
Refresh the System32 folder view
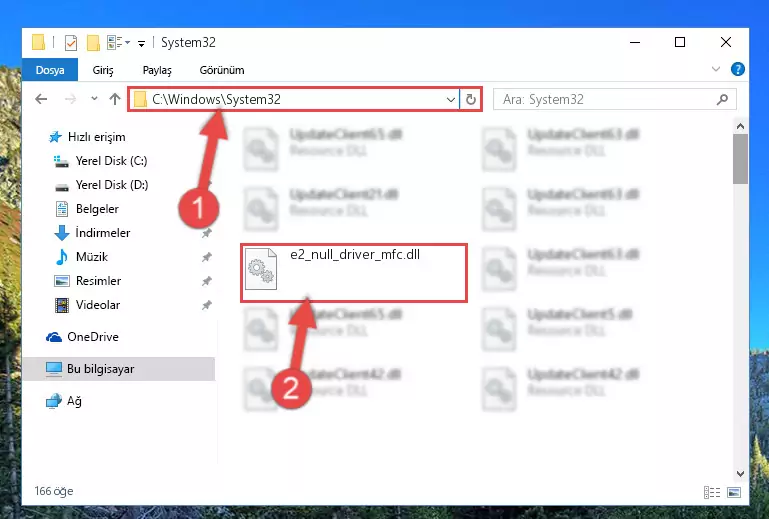click(x=471, y=100)
